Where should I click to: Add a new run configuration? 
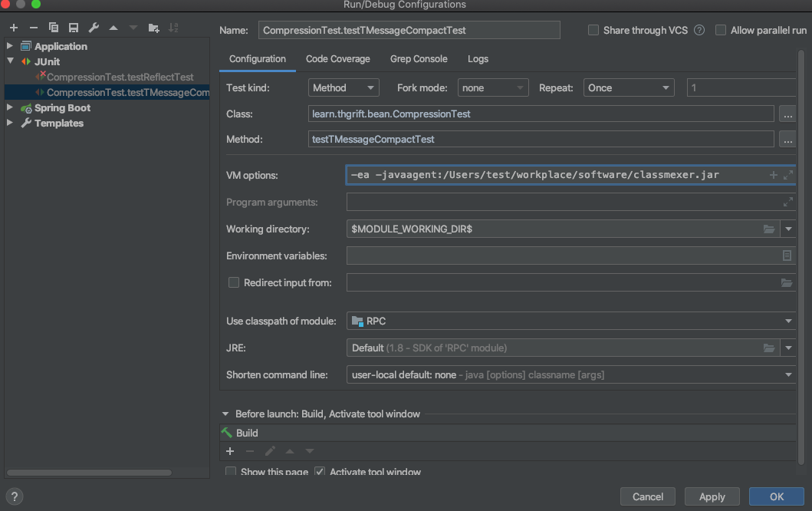tap(13, 28)
